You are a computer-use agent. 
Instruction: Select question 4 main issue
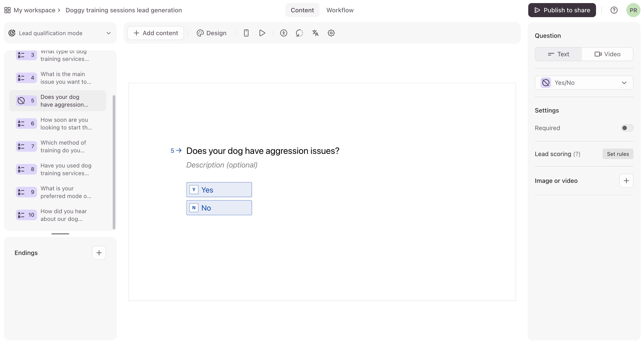[x=58, y=78]
